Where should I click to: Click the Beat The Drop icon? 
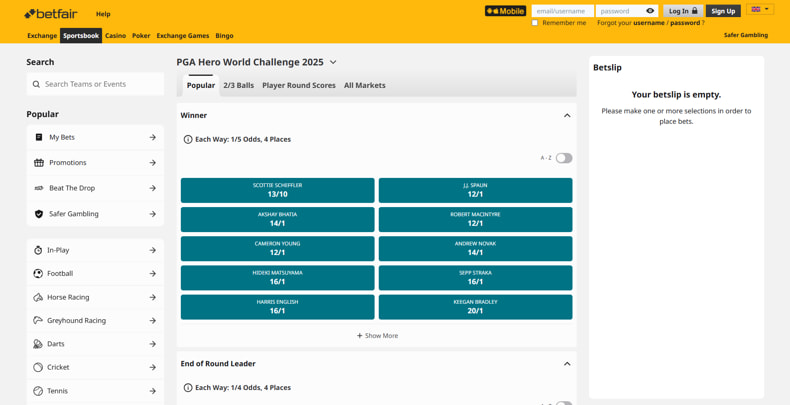tap(39, 188)
